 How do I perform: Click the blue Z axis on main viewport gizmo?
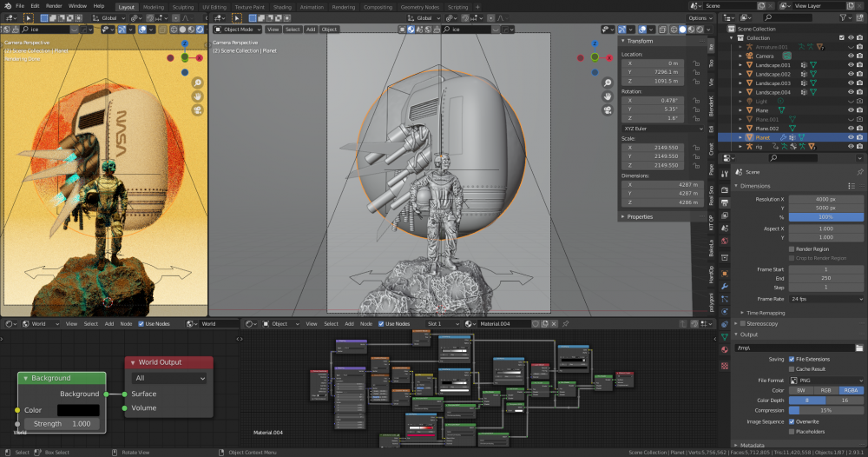pyautogui.click(x=595, y=43)
